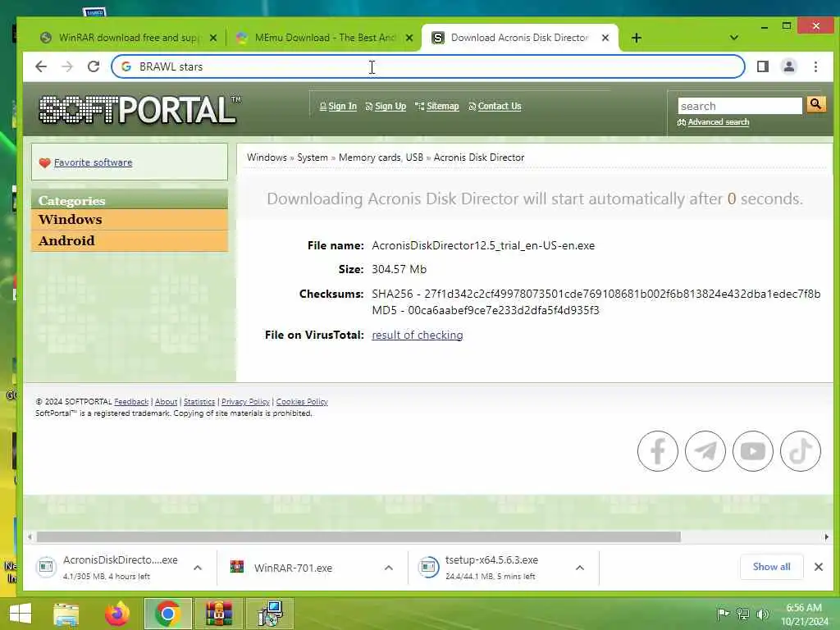This screenshot has height=630, width=840.
Task: Click Memory cards, USB breadcrumb
Action: 381,157
